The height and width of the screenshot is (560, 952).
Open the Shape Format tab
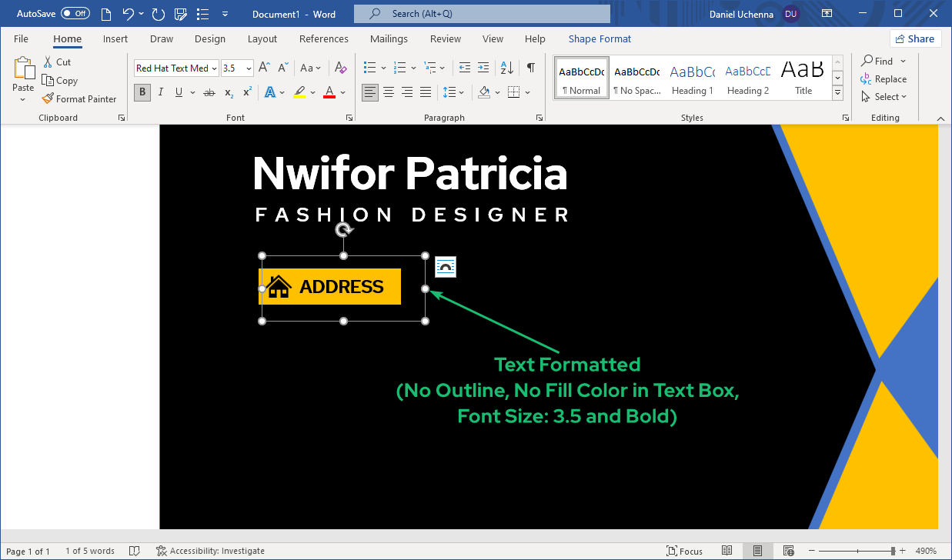600,38
